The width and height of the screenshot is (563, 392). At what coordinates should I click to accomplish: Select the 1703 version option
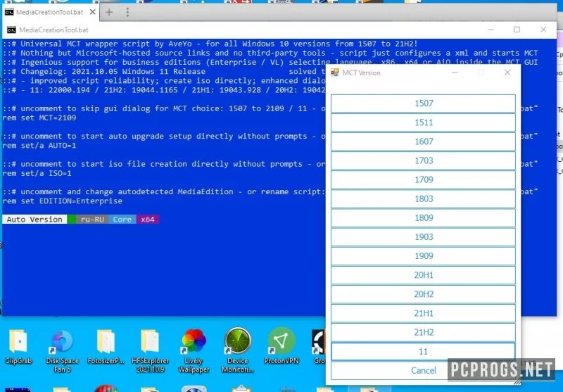click(424, 160)
